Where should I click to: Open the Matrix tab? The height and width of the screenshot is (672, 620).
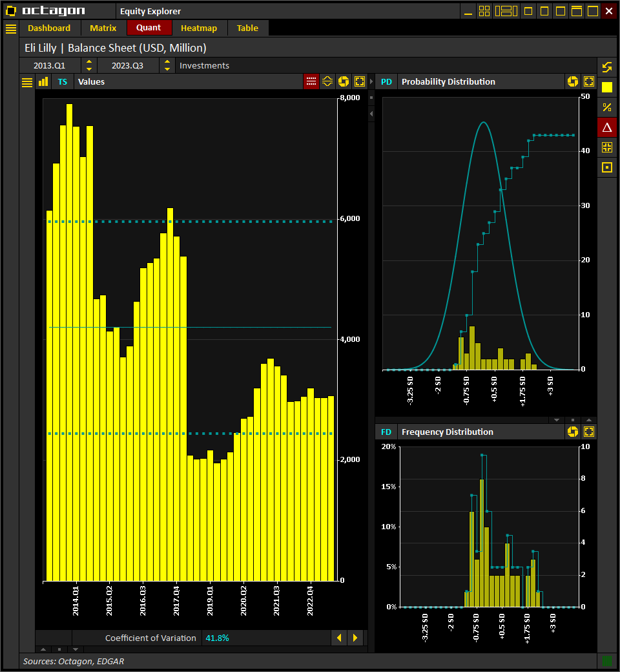click(103, 28)
